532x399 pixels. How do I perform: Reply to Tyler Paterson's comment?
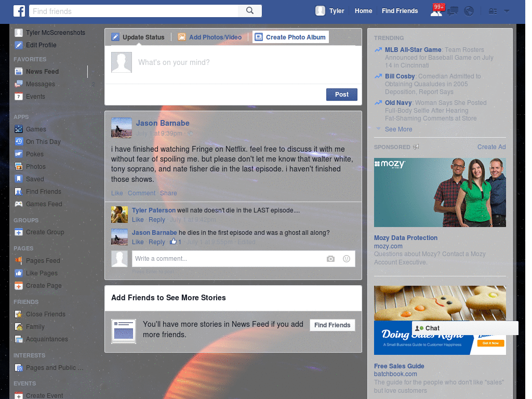(x=157, y=220)
